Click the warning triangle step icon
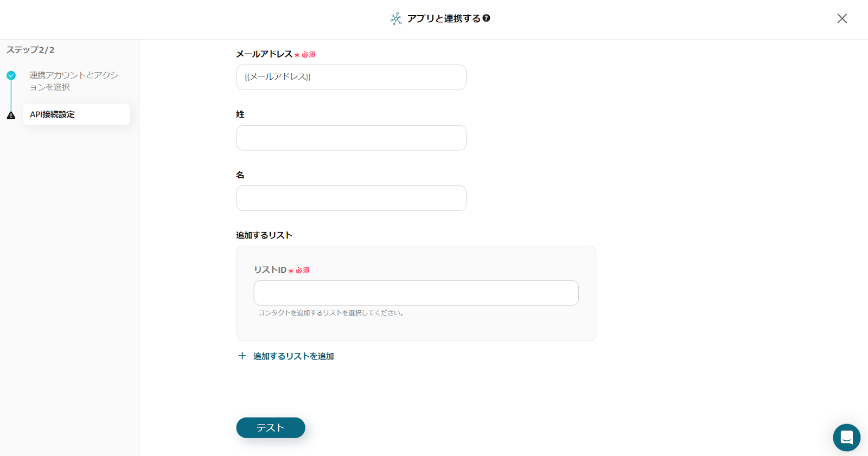Viewport: 868px width, 456px height. coord(11,115)
